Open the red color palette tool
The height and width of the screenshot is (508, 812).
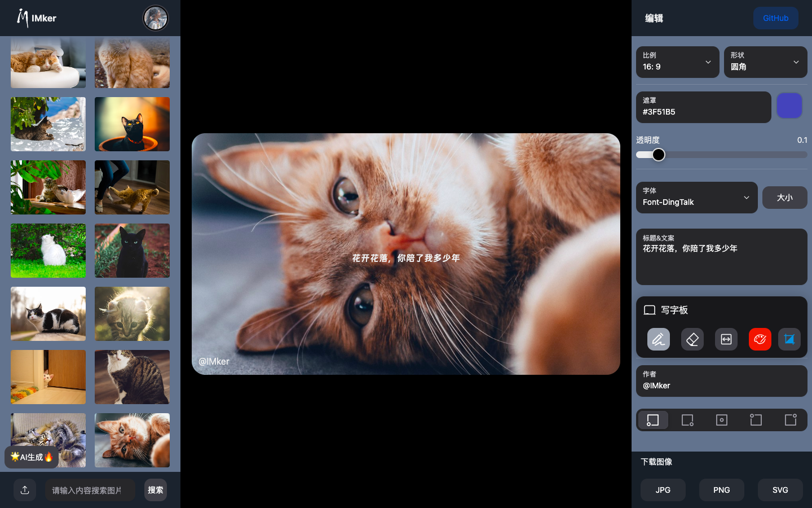point(760,339)
